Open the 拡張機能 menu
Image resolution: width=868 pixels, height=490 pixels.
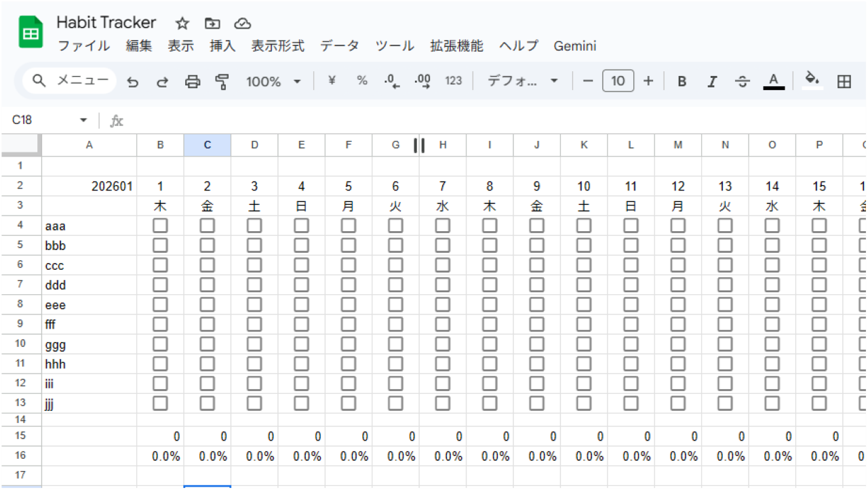pyautogui.click(x=456, y=46)
